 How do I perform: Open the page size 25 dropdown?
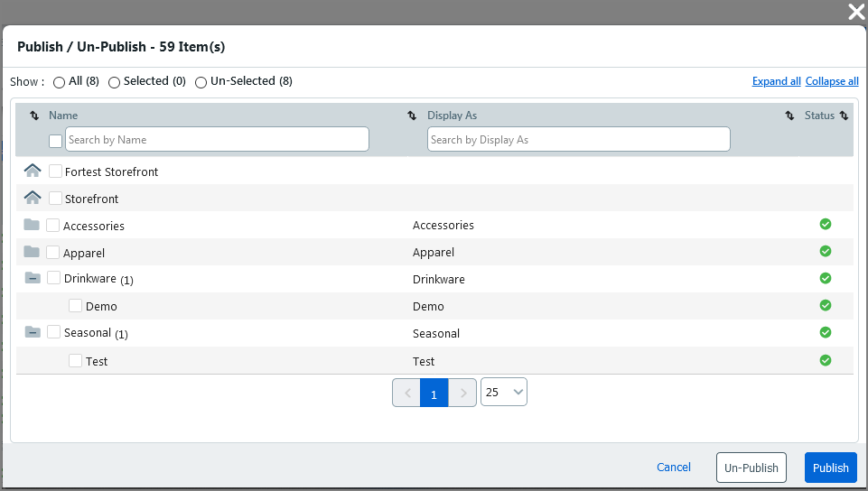pos(504,392)
